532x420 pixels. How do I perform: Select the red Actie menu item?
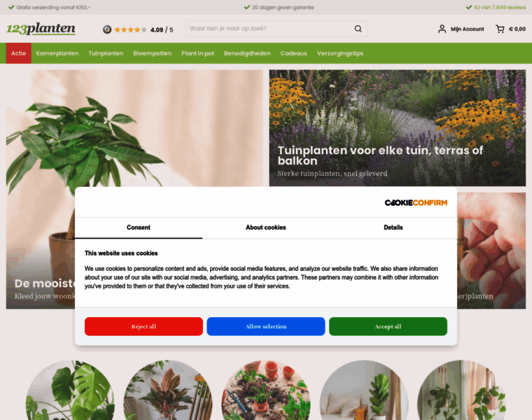pos(19,53)
